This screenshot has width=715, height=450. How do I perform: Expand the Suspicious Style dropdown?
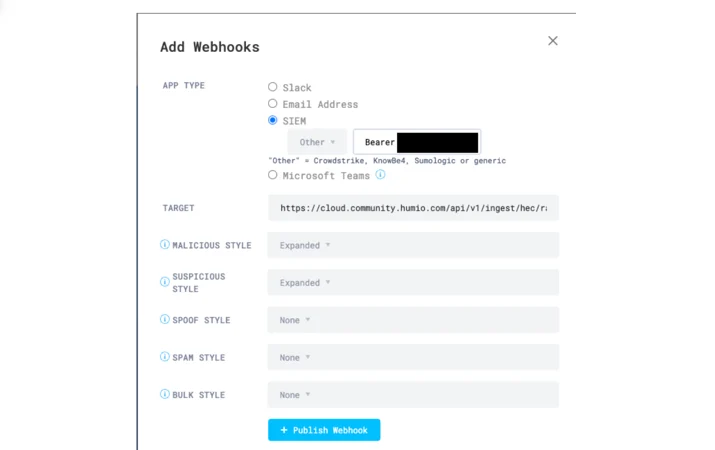click(x=413, y=283)
